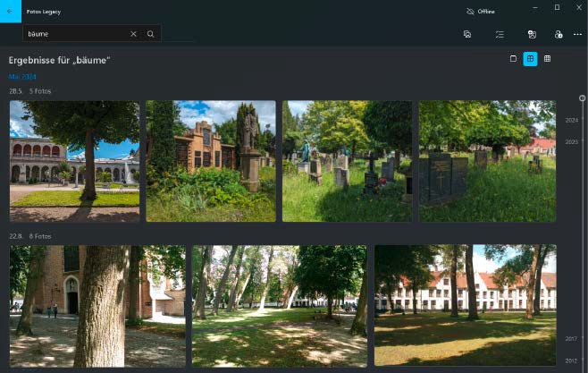Toggle the select-items checklist icon
The image size is (588, 373).
click(x=500, y=34)
